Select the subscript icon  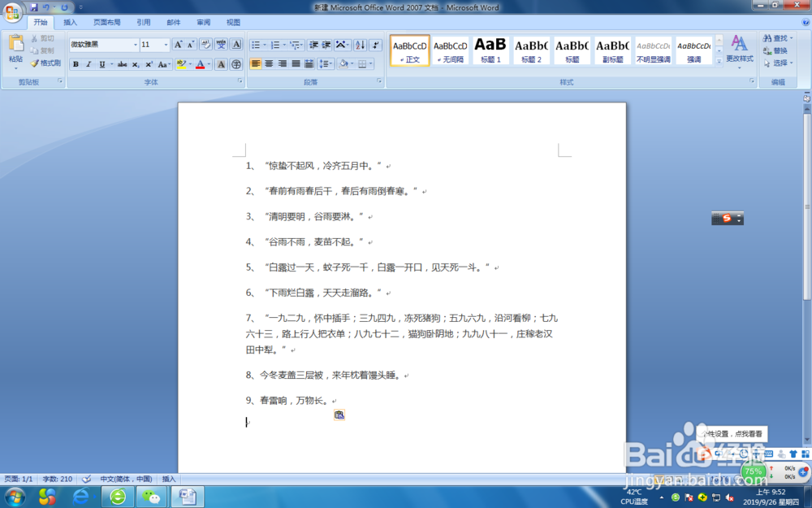(x=135, y=63)
